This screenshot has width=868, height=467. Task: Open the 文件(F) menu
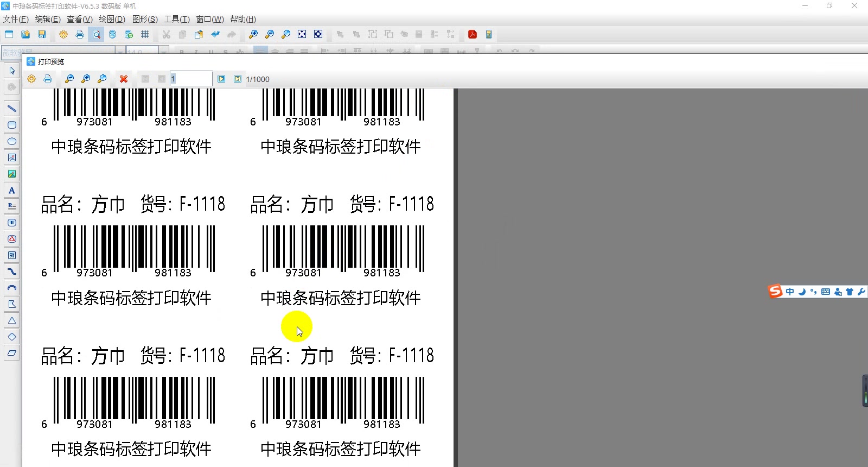tap(16, 19)
